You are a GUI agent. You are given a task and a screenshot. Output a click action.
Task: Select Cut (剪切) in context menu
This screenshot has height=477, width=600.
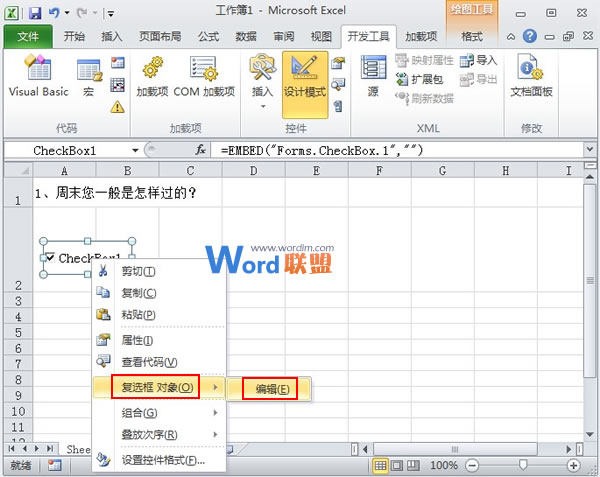click(x=159, y=271)
